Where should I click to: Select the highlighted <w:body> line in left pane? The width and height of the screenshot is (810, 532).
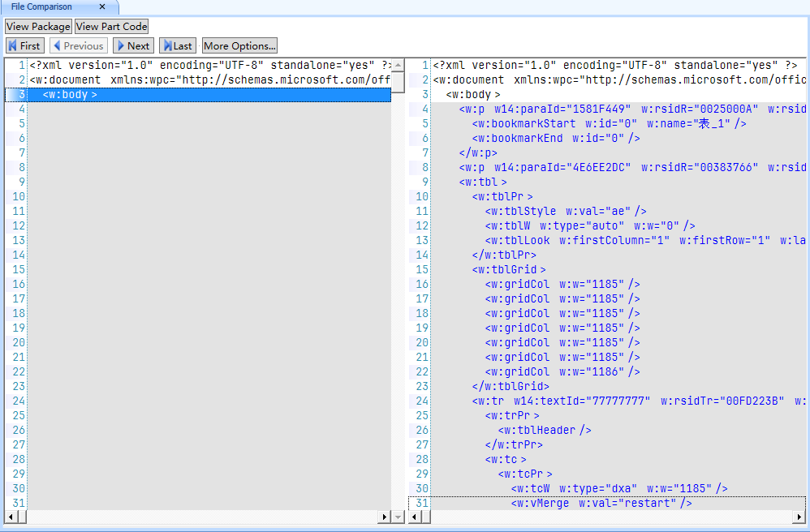tap(70, 95)
